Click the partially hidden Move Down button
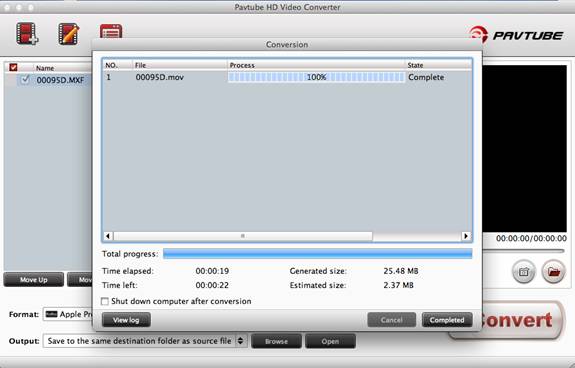575x368 pixels. coord(80,280)
